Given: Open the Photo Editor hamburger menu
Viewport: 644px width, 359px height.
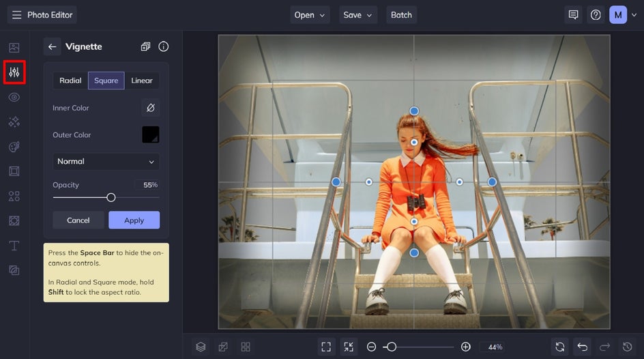Looking at the screenshot, I should [x=16, y=15].
